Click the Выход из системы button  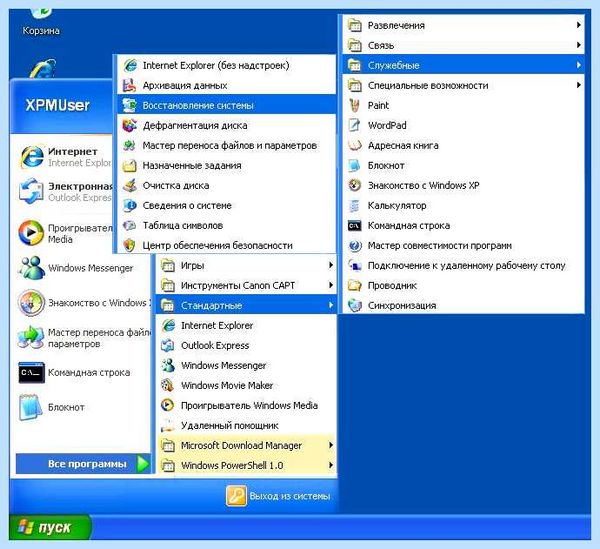(x=278, y=496)
